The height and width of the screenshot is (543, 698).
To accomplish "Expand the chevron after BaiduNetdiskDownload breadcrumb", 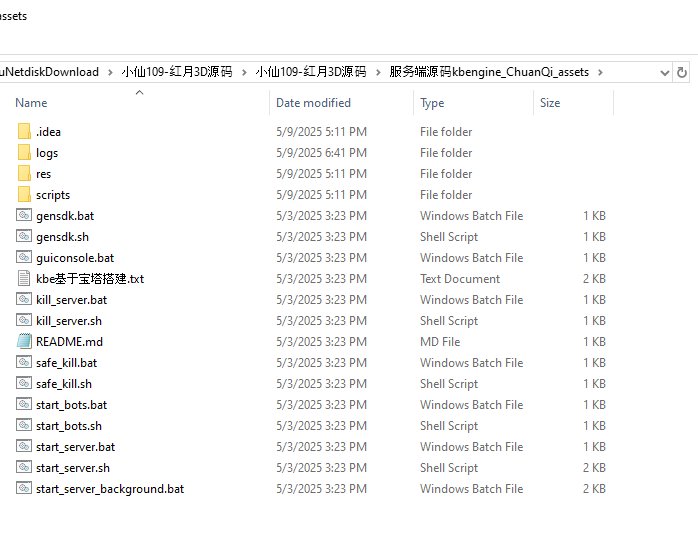I will (x=110, y=72).
